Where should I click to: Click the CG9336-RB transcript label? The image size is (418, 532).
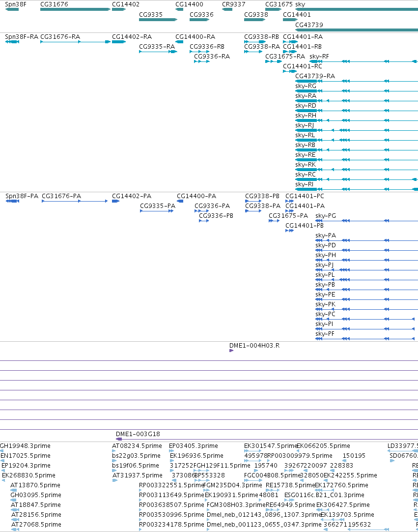207,47
